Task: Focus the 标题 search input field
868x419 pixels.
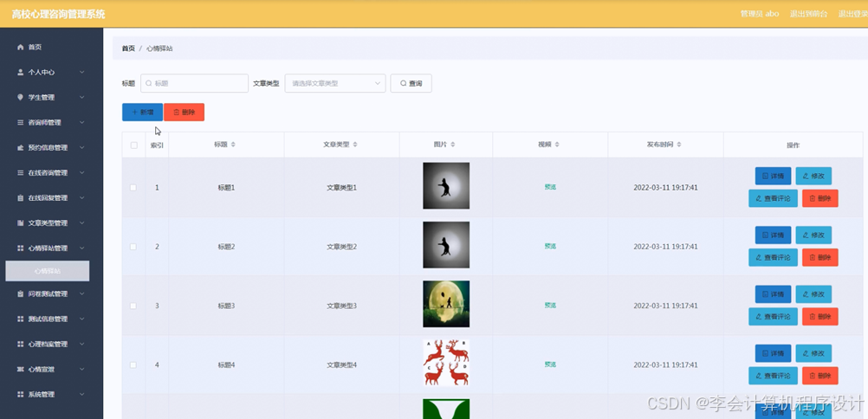Action: pyautogui.click(x=194, y=84)
